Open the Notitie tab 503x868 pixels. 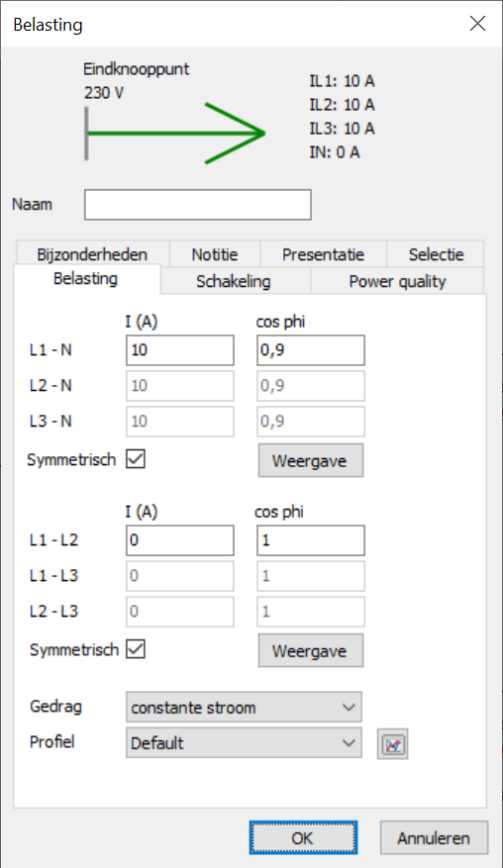[x=215, y=254]
